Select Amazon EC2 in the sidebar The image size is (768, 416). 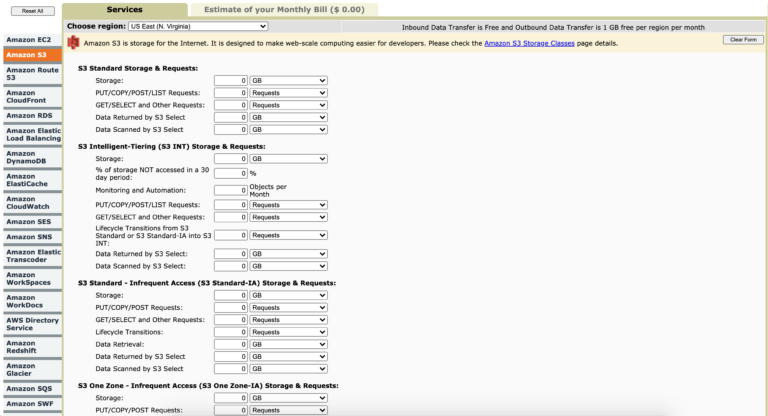click(x=32, y=40)
